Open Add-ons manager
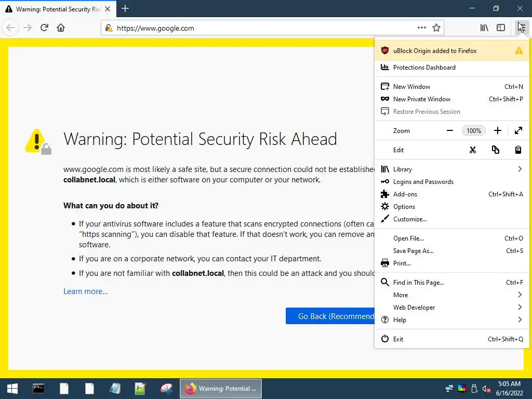 click(451, 194)
